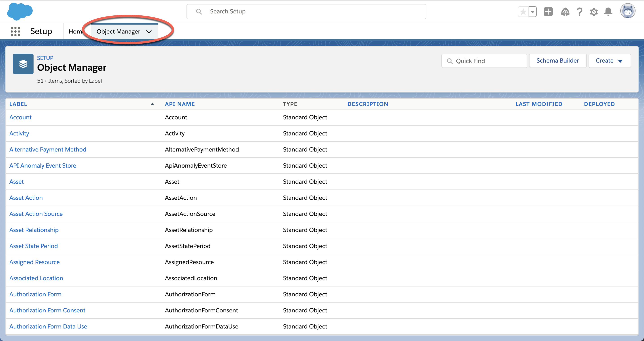Click the AuthorizationFormConsent API name cell
Viewport: 644px width, 341px height.
pos(201,310)
